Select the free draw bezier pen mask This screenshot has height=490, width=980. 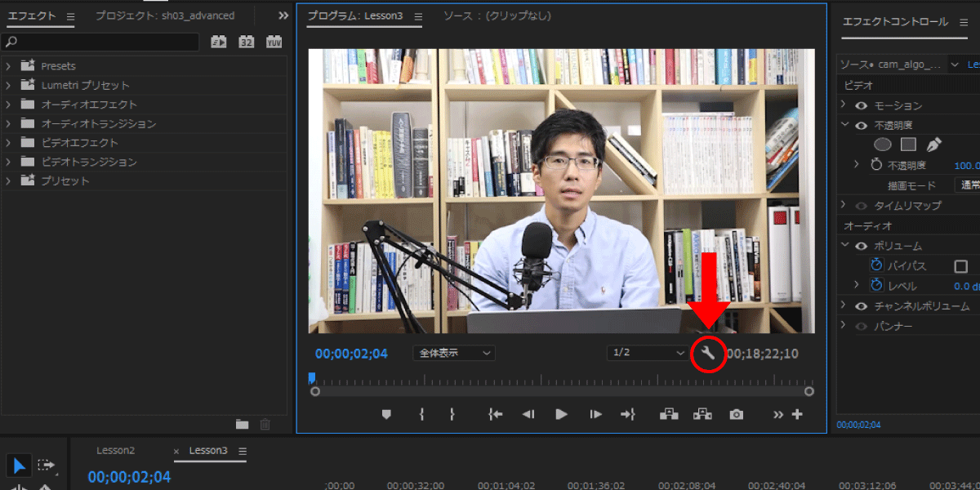pyautogui.click(x=933, y=145)
